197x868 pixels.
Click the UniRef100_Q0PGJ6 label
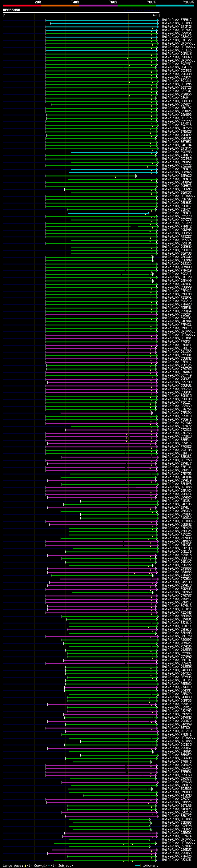coord(176,54)
